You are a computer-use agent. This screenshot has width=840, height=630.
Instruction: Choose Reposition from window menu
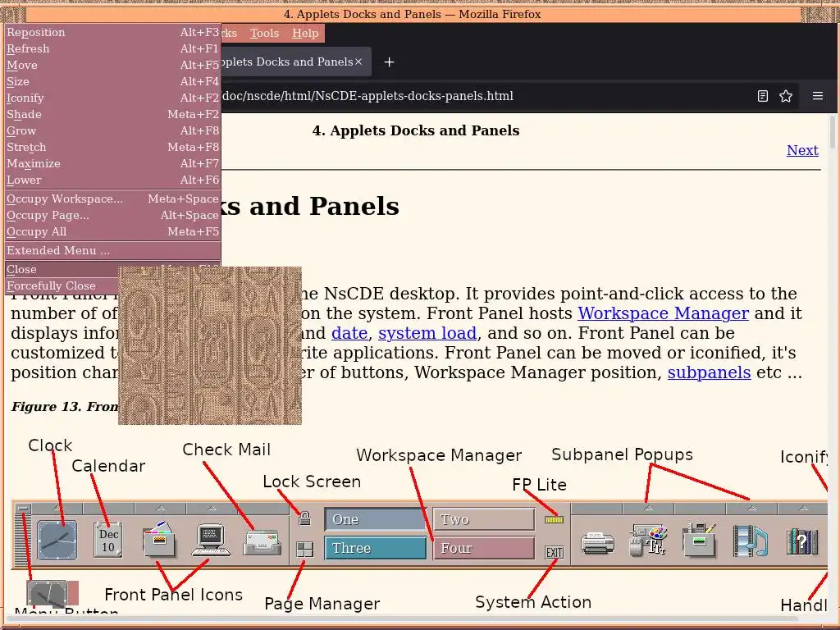click(112, 32)
